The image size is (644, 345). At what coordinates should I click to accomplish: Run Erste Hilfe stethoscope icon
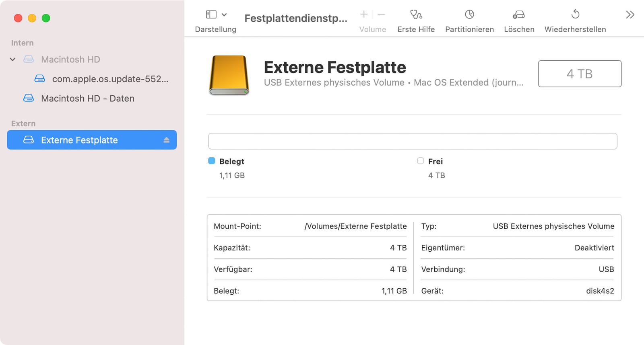(416, 14)
